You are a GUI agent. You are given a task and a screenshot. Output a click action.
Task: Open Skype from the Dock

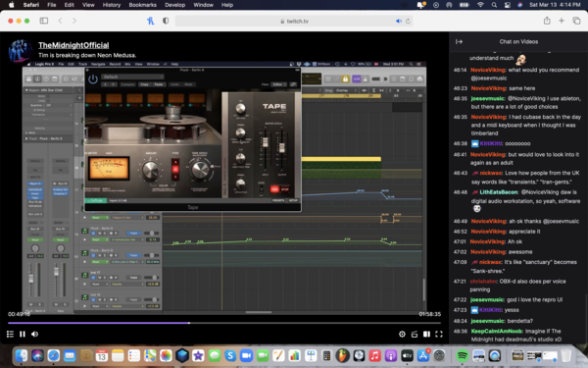[230, 355]
